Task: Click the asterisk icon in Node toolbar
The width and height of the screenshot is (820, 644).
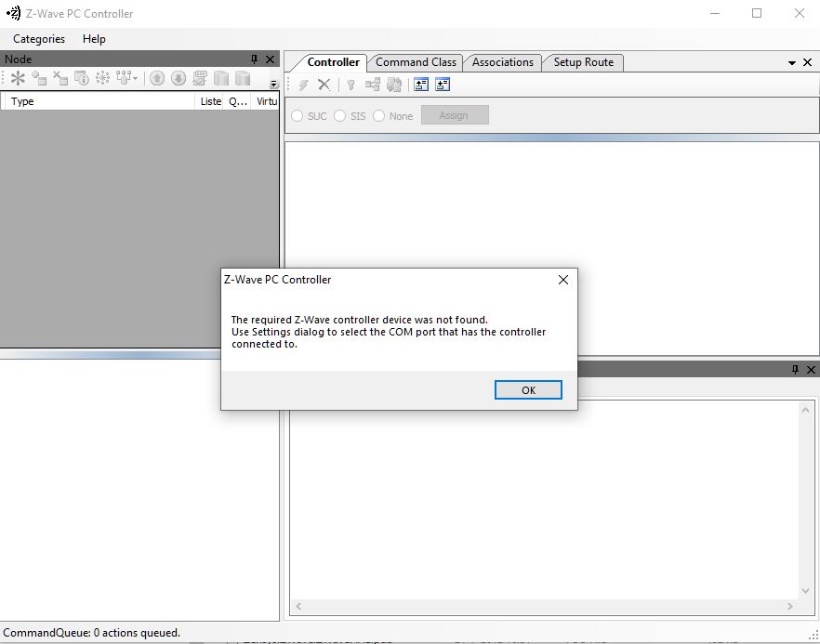Action: (x=18, y=78)
